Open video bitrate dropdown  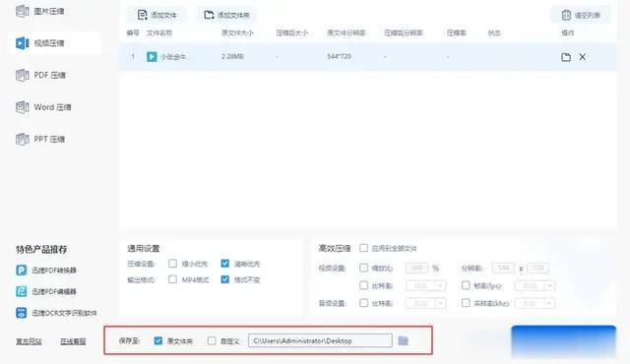[426, 285]
